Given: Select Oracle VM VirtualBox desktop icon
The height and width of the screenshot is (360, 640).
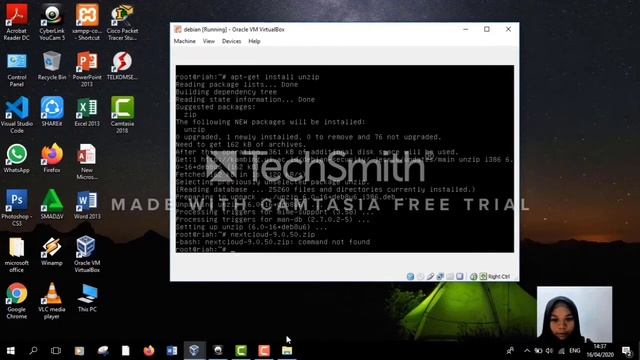Looking at the screenshot, I should click(x=87, y=255).
